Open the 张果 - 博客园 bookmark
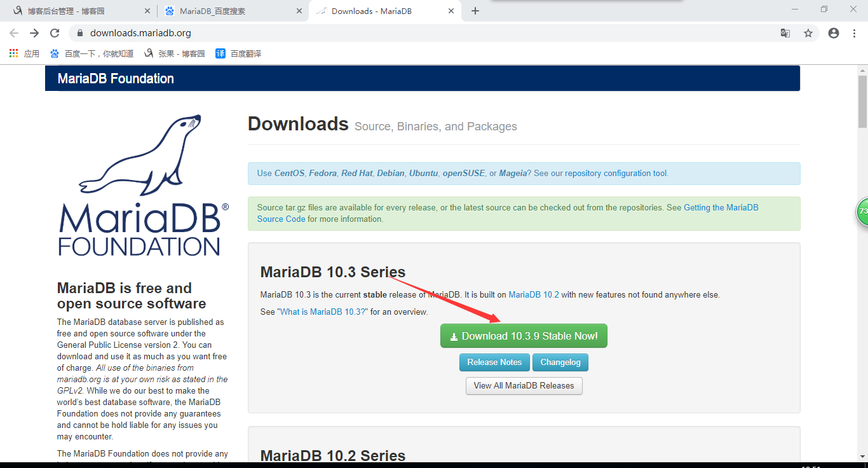This screenshot has height=468, width=868. click(x=175, y=53)
